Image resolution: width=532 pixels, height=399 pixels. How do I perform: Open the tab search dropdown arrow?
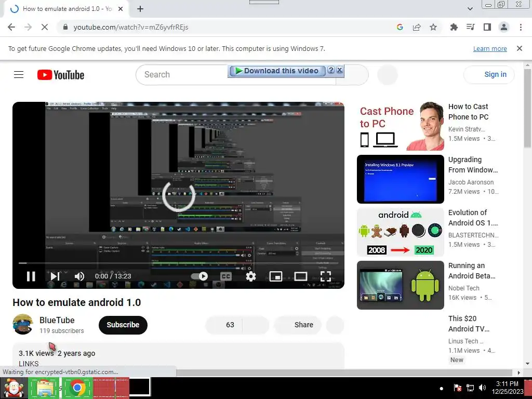point(470,9)
